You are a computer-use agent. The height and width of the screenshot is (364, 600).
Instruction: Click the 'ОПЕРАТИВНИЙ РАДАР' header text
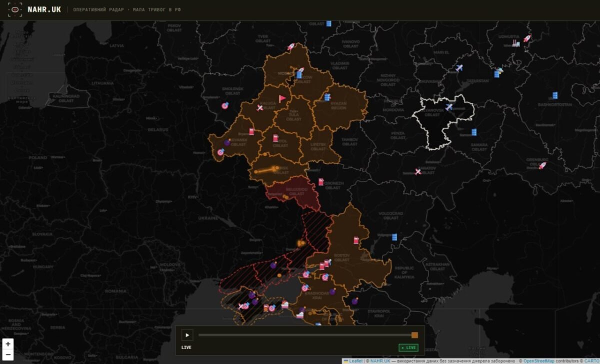[98, 9]
